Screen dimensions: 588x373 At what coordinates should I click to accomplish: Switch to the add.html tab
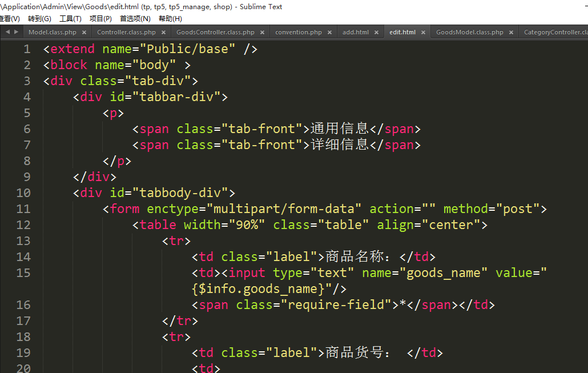[355, 33]
